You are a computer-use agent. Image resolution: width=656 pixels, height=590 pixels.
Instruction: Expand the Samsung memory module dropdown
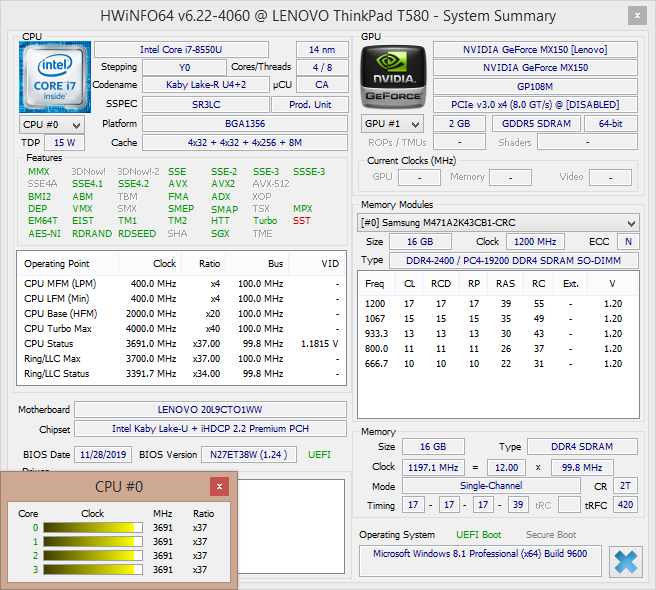(498, 223)
